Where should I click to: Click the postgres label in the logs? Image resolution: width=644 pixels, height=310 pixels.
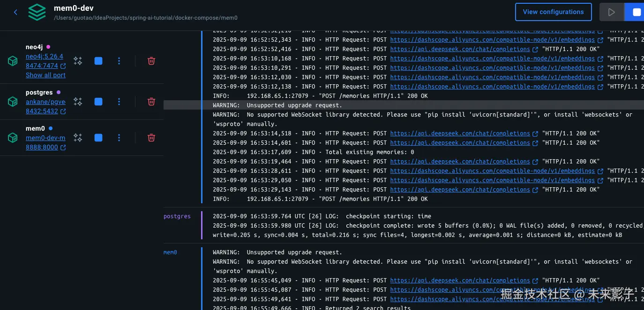tap(177, 216)
